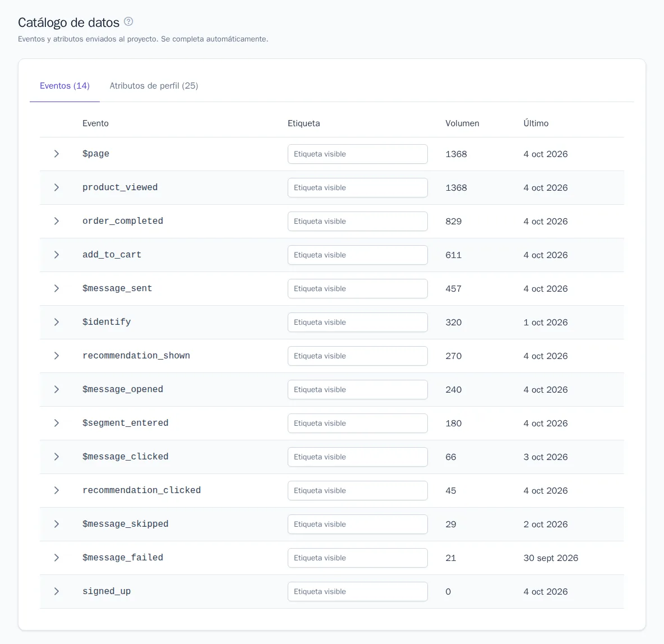Image resolution: width=664 pixels, height=644 pixels.
Task: Focus the label field for signed_up
Action: pos(357,592)
